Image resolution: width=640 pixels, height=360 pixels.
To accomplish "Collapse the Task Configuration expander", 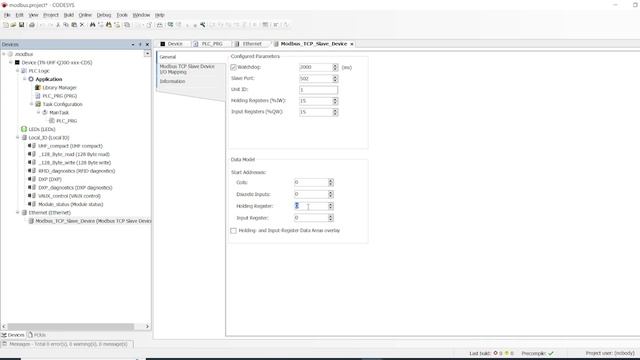I will coord(31,104).
